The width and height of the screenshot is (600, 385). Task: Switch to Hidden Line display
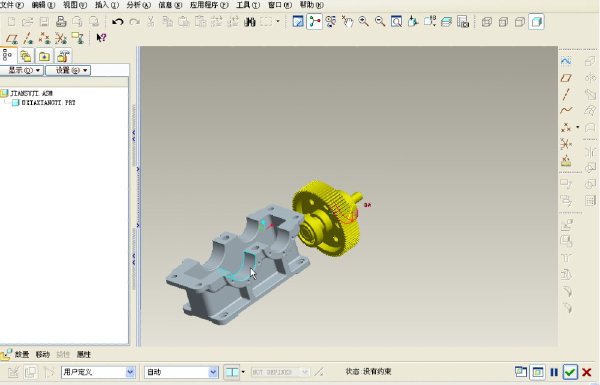point(503,22)
